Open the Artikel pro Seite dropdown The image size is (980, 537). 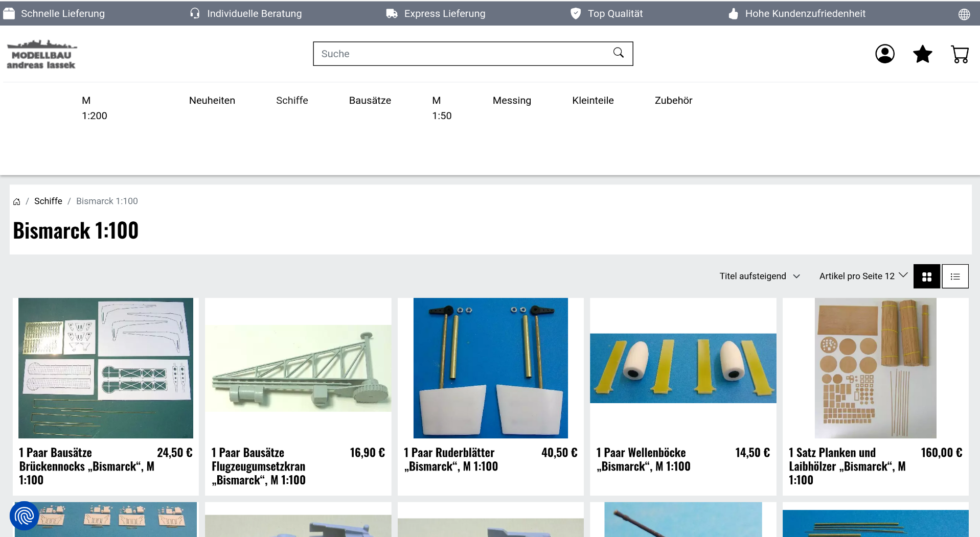coord(863,276)
